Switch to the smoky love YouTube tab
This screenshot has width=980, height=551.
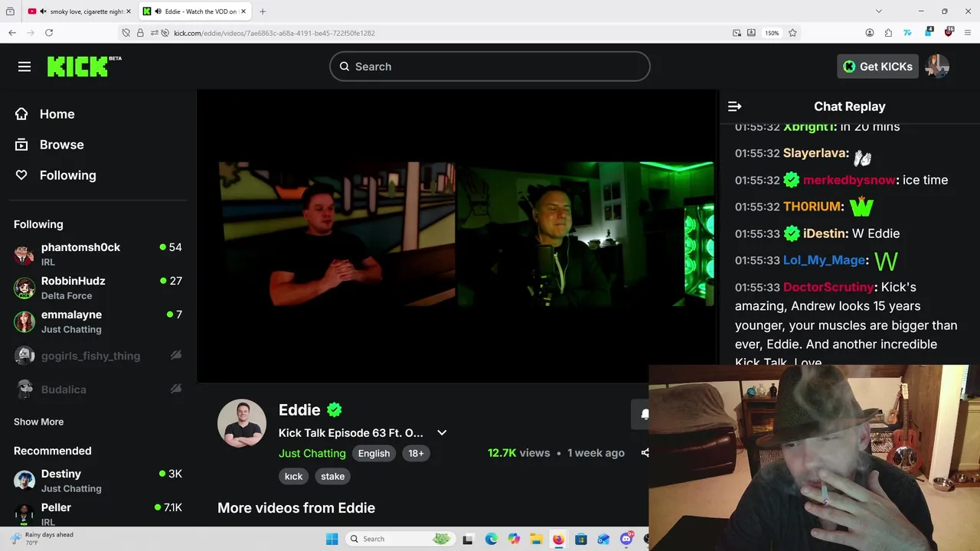79,11
